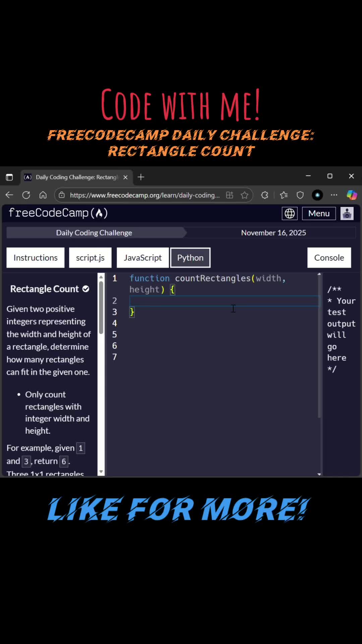Image resolution: width=362 pixels, height=644 pixels.
Task: Click the 'Only count rectangles' bullet text
Action: coord(57,413)
